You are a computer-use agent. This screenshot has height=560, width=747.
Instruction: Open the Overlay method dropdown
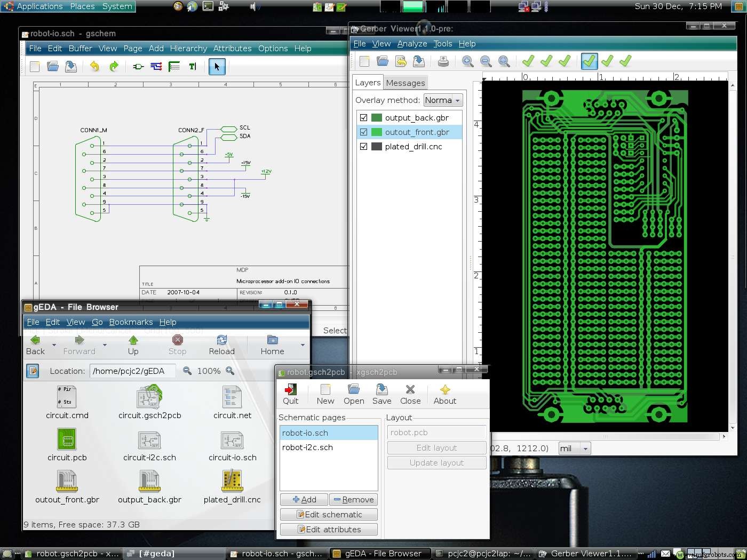point(443,100)
